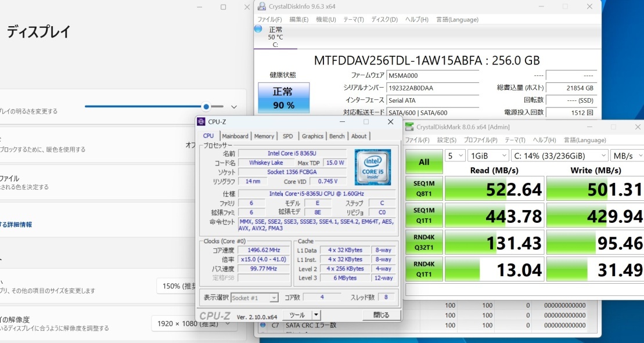Viewport: 644px width, 343px height.
Task: Open the 詳細情報 link in display settings
Action: point(16,225)
